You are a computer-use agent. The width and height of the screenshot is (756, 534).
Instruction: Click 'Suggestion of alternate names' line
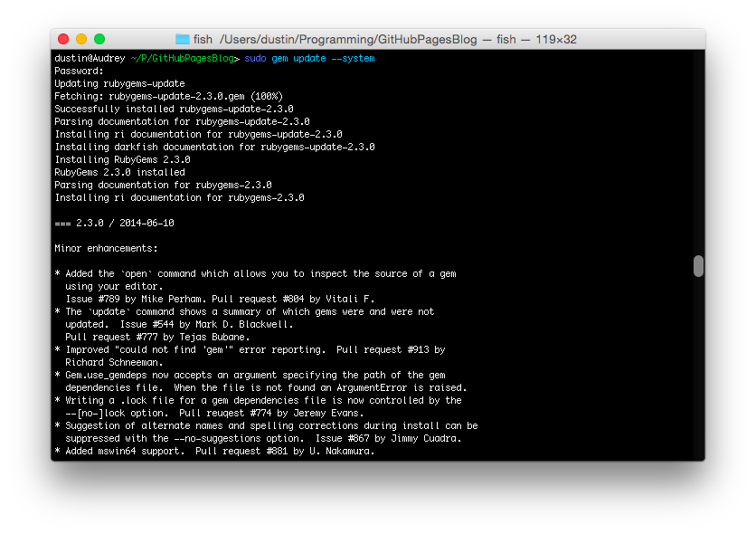tap(266, 426)
